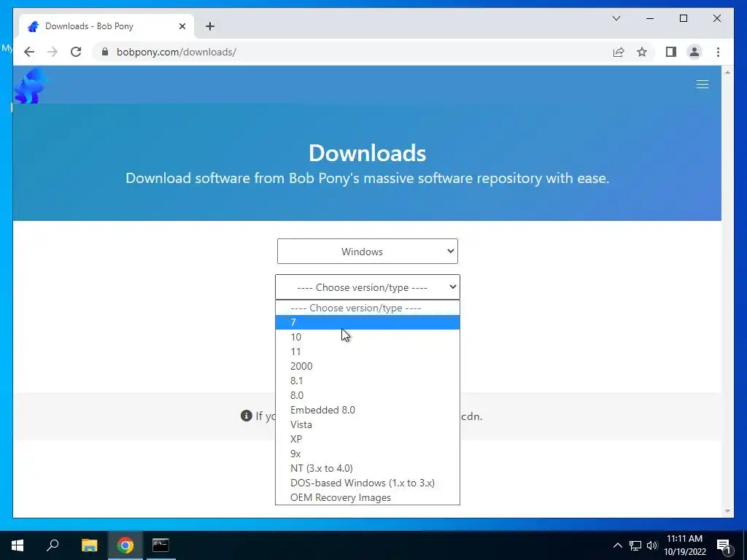Choose Embedded 8.0 option

pos(368,410)
